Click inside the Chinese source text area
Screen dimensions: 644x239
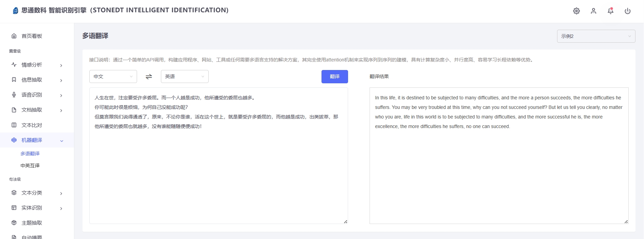click(218, 171)
